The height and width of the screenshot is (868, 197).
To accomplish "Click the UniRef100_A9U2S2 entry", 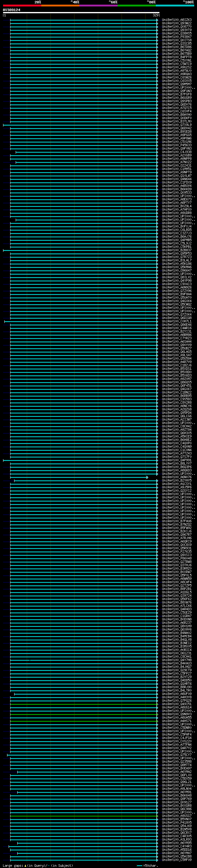I will 176,67.
